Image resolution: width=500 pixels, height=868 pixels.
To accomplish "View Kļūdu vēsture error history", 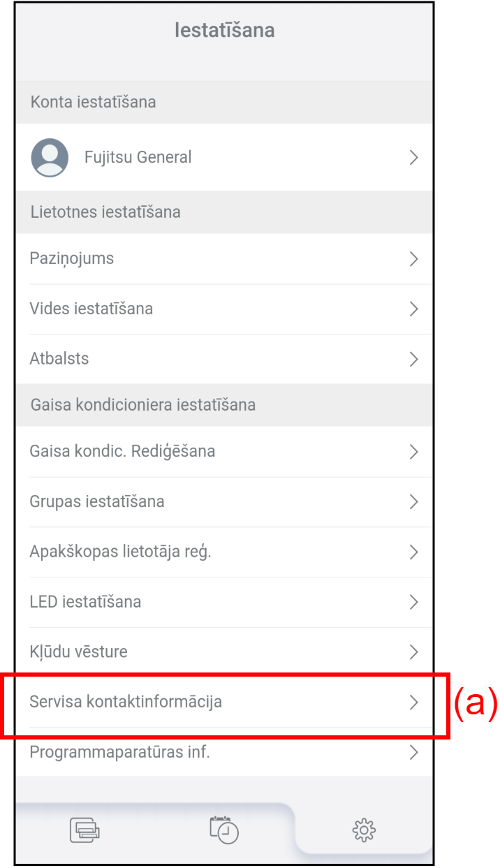I will coord(224,652).
